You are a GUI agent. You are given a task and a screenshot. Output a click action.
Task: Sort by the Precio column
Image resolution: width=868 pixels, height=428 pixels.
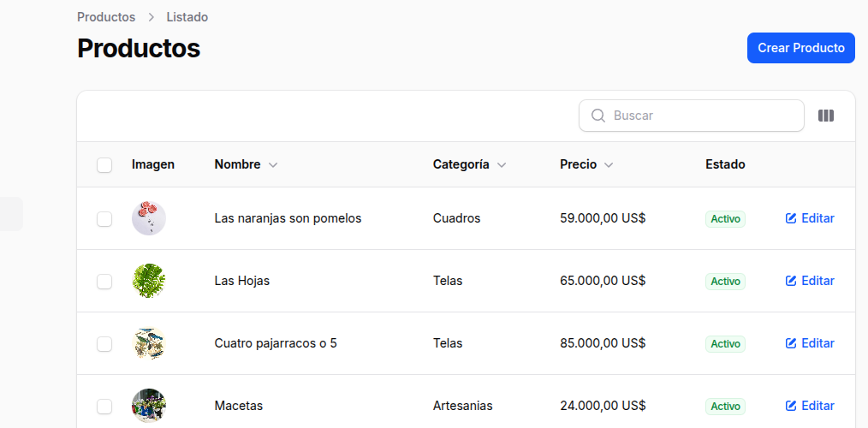pos(586,164)
